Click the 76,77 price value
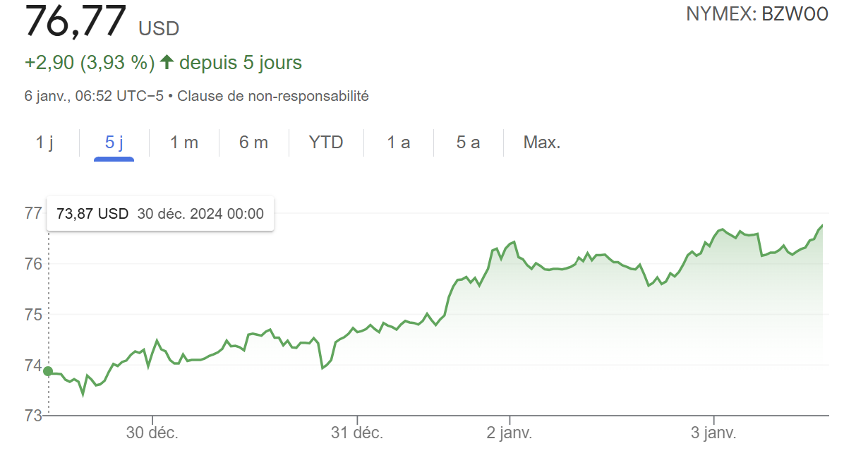The image size is (868, 458). pyautogui.click(x=76, y=21)
